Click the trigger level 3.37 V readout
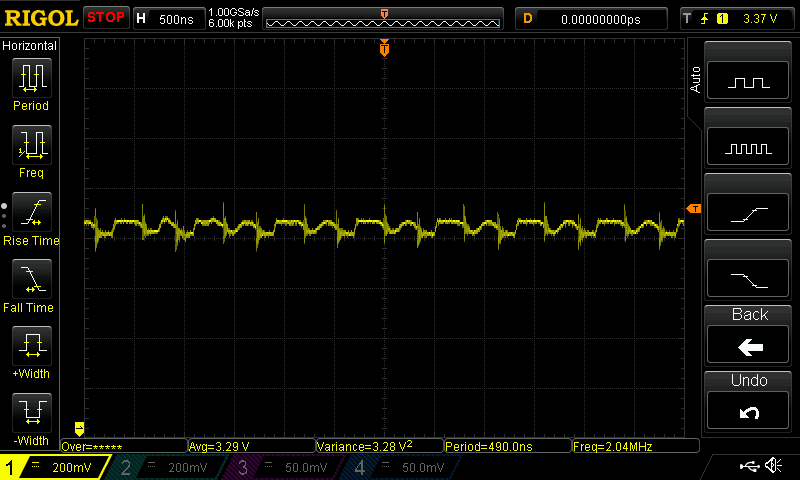800x480 pixels. coord(760,19)
